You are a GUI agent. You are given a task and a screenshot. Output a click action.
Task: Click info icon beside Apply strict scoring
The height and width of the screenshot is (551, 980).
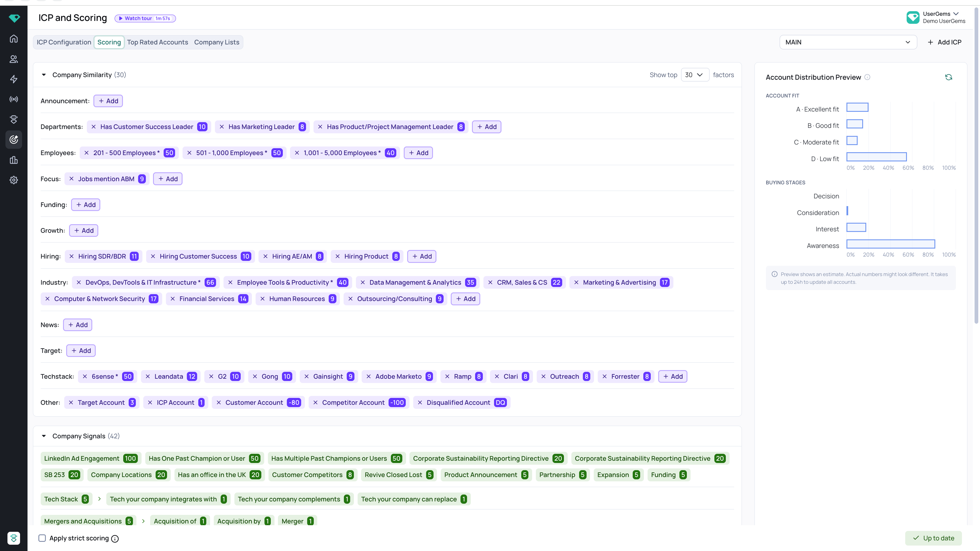point(115,538)
